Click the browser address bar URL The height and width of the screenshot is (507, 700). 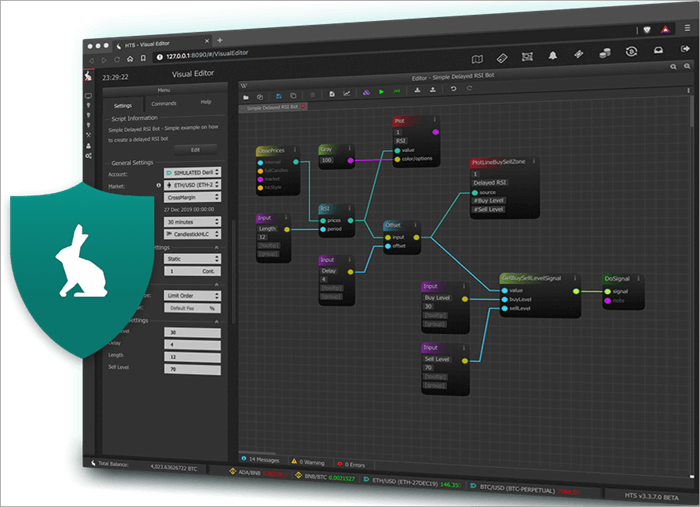tap(207, 54)
